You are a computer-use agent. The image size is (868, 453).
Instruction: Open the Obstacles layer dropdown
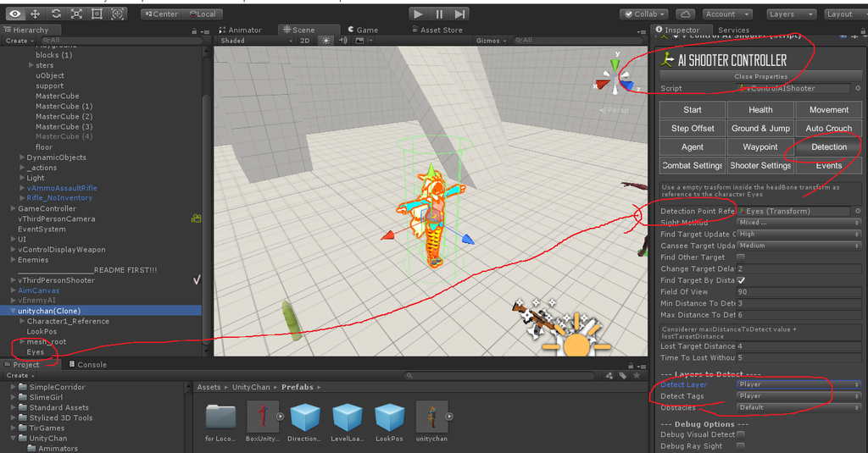point(798,407)
